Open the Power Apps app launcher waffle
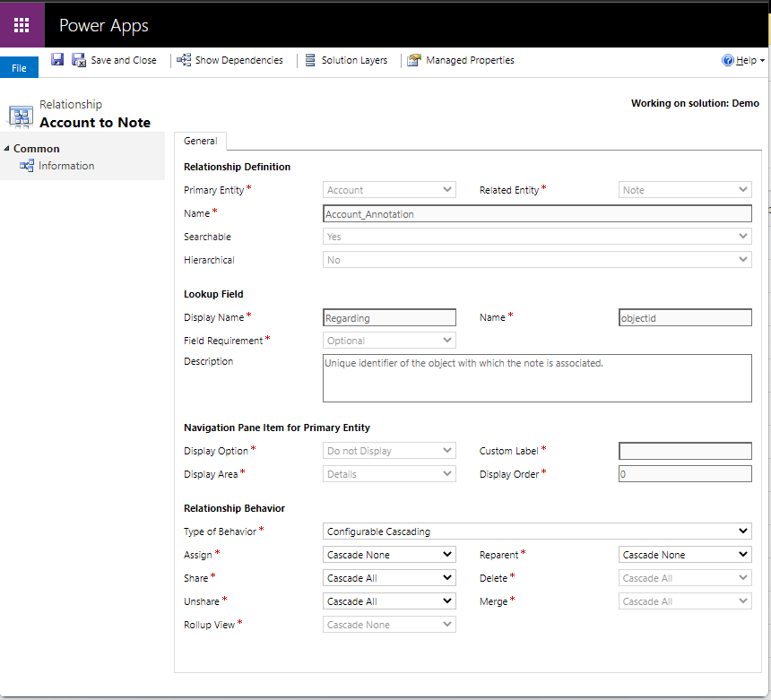 pos(22,25)
